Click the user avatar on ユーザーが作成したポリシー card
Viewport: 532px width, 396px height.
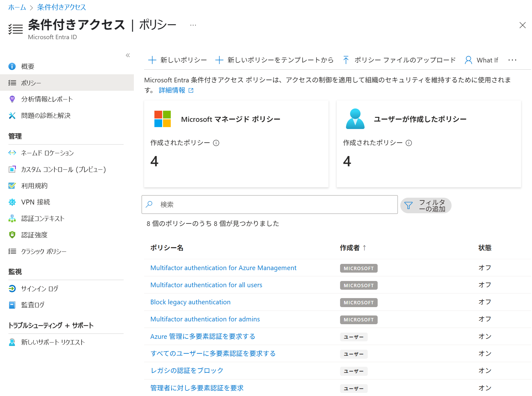(x=355, y=119)
